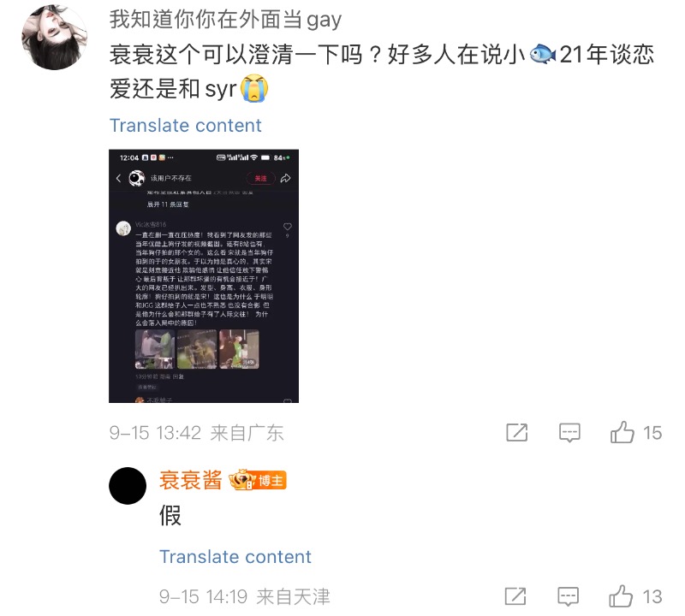The width and height of the screenshot is (685, 616).
Task: Open username 我知道你你在外面当gay
Action: coord(225,20)
